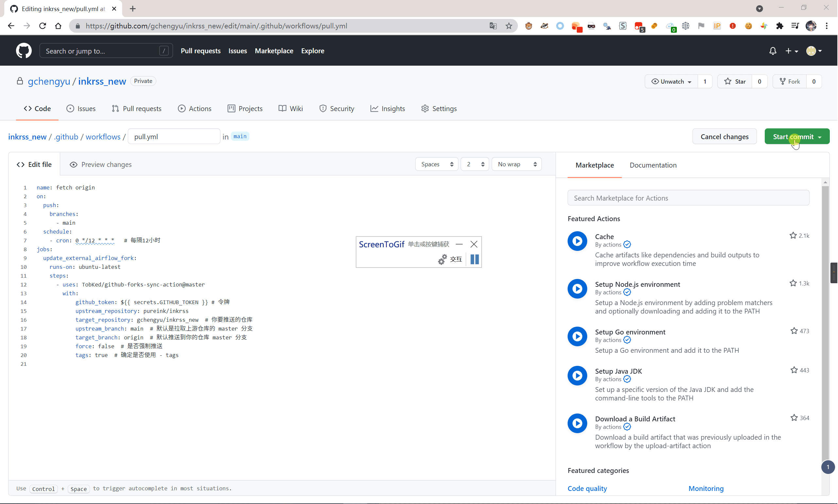The width and height of the screenshot is (838, 504).
Task: Switch to the Preview changes tab
Action: (100, 165)
